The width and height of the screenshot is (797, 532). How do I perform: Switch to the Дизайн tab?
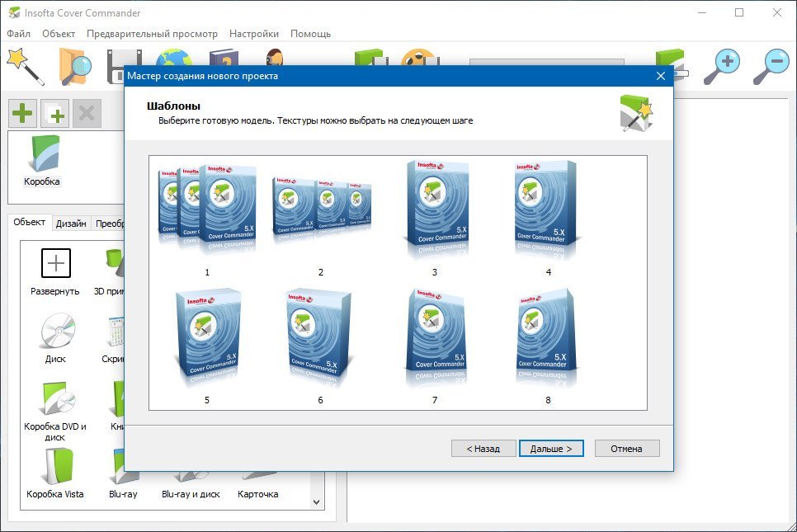click(71, 223)
